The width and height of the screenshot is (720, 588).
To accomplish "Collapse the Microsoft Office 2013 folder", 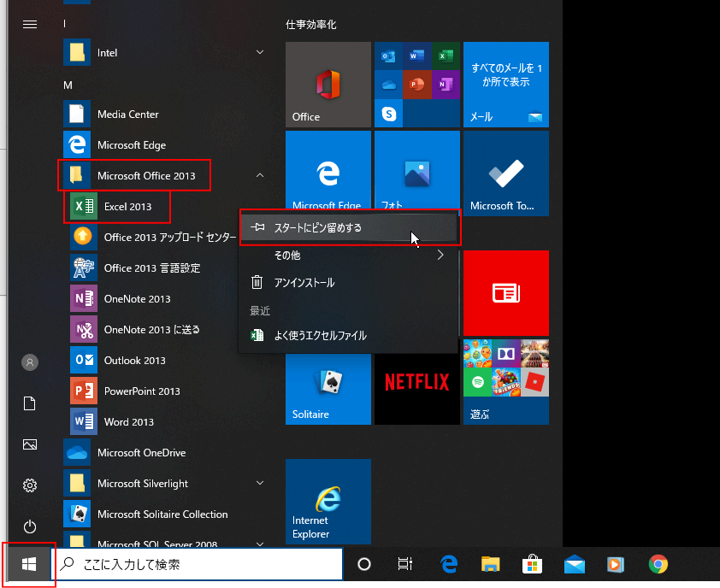I will click(260, 175).
